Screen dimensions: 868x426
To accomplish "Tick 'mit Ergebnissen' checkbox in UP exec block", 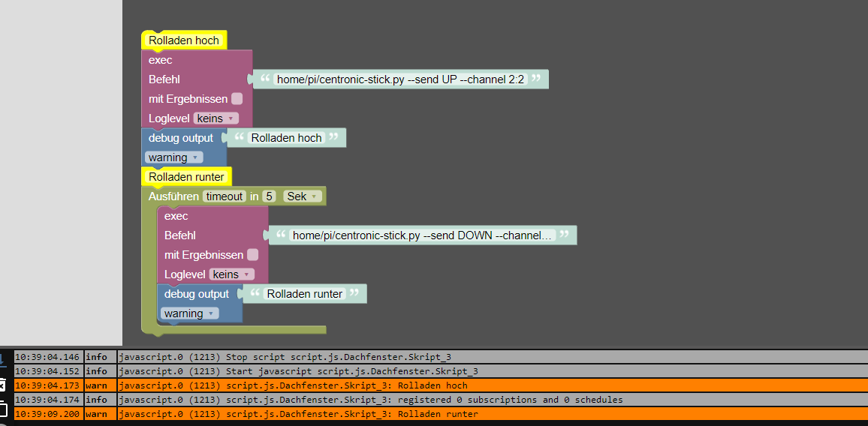I will pyautogui.click(x=237, y=99).
